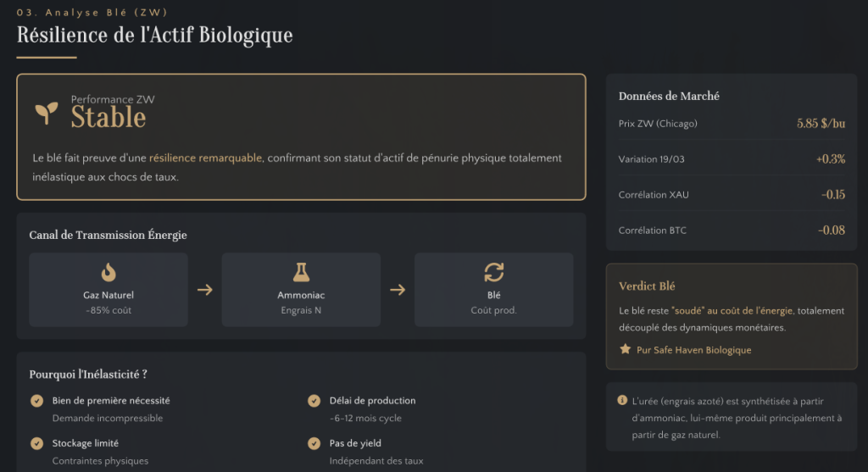Click the seedling icon beside Performance ZW
Image resolution: width=868 pixels, height=472 pixels.
[47, 112]
